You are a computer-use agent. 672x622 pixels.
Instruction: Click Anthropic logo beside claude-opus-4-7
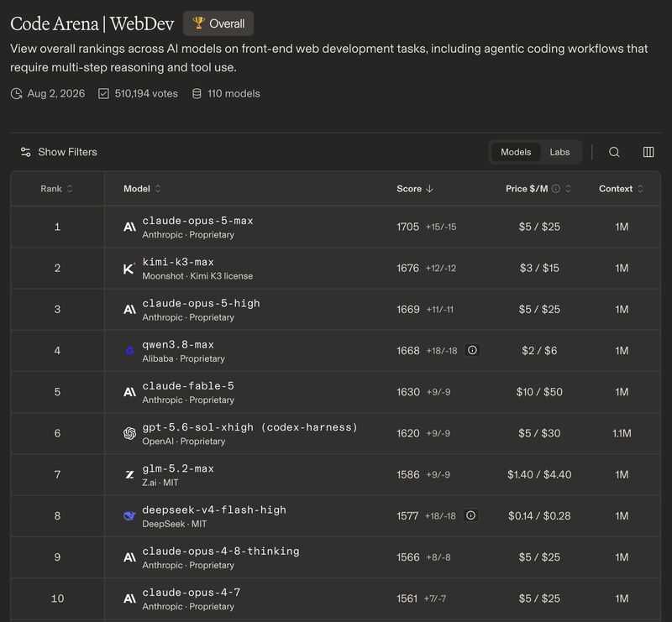click(130, 598)
